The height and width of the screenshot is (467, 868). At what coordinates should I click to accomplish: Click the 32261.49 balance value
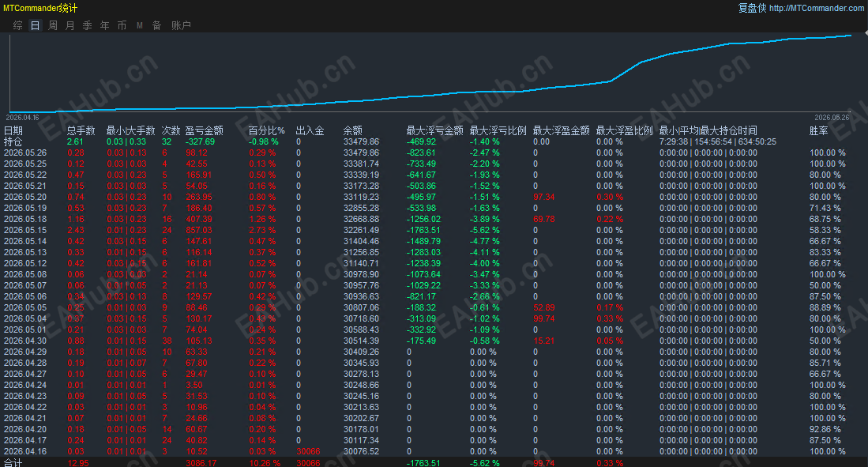point(362,231)
